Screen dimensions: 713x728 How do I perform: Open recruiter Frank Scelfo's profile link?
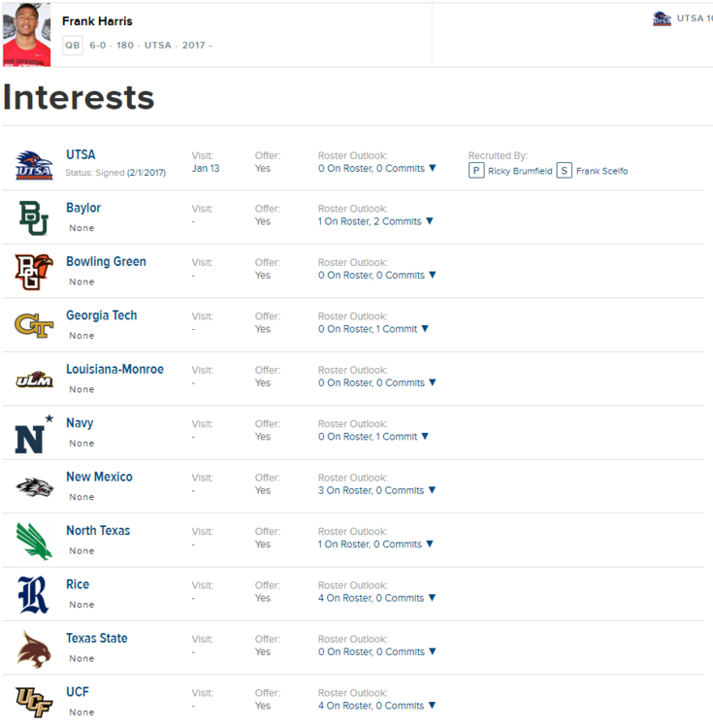coord(601,172)
